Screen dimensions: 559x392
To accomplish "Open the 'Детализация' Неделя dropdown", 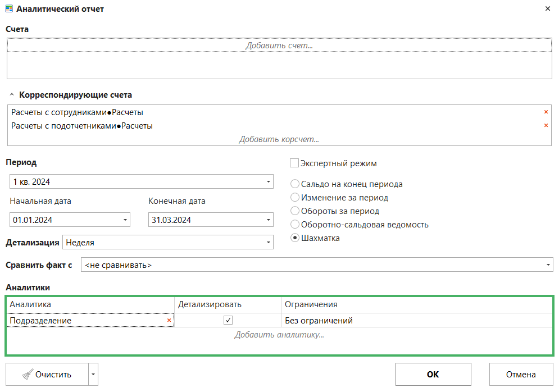I will [269, 243].
